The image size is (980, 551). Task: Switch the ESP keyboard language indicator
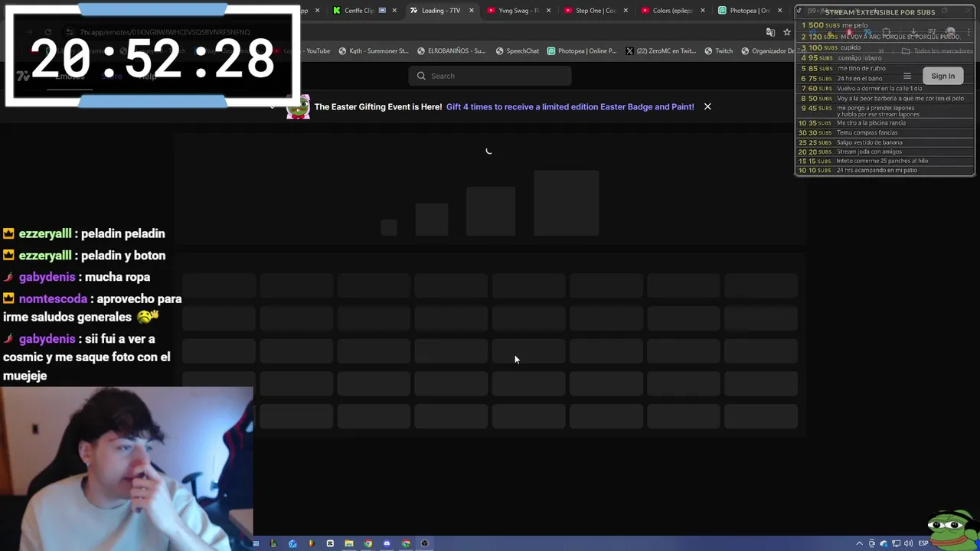(923, 543)
